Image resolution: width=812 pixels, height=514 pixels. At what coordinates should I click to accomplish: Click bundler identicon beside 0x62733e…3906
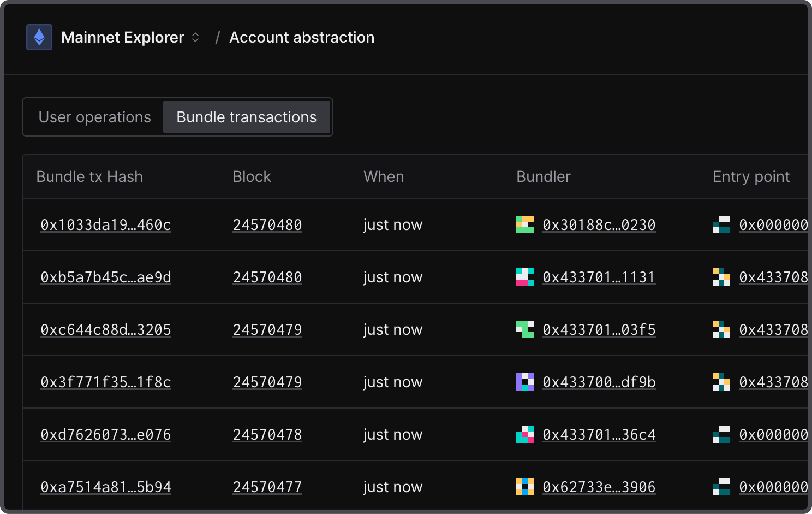tap(524, 487)
